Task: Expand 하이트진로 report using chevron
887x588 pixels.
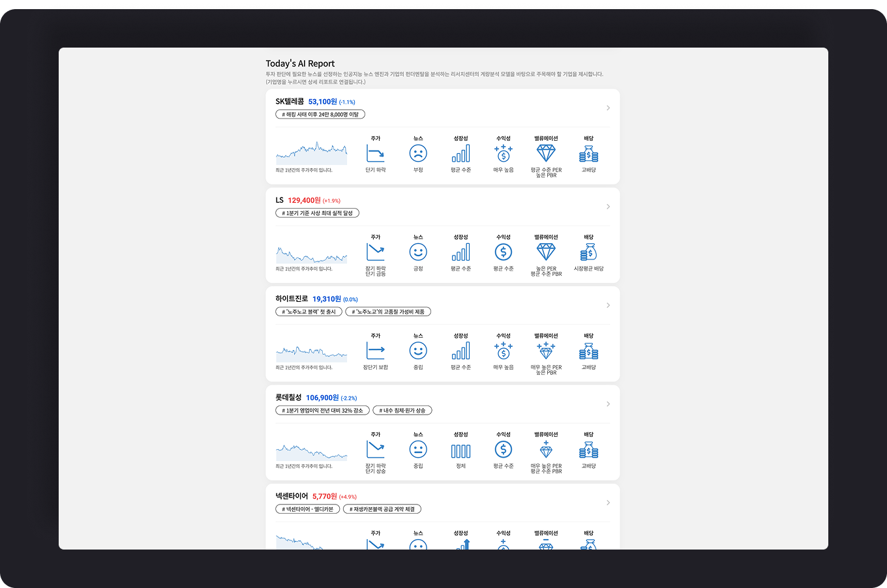Action: [x=608, y=306]
